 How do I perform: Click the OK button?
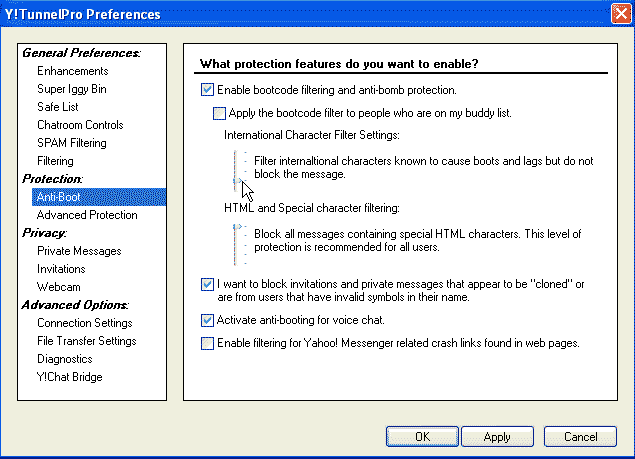click(422, 436)
